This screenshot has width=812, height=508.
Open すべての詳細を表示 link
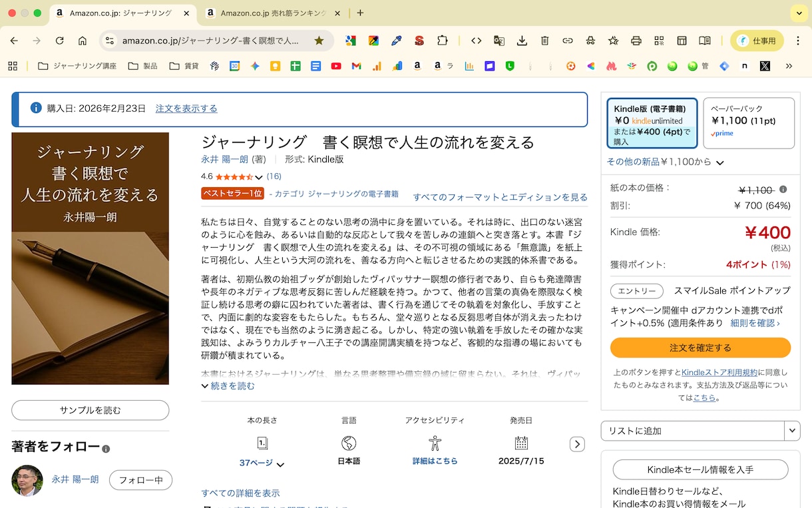click(240, 493)
